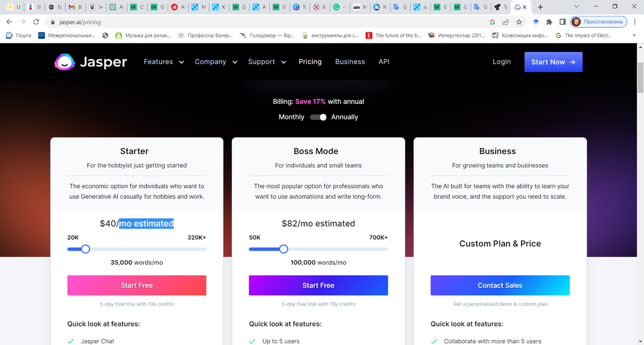The width and height of the screenshot is (644, 345).
Task: Open the paused profile button Приостановлена
Action: (598, 22)
